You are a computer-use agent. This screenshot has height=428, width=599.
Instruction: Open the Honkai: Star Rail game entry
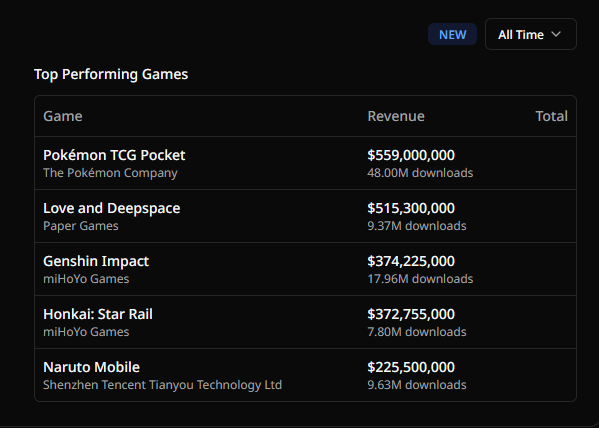tap(98, 314)
